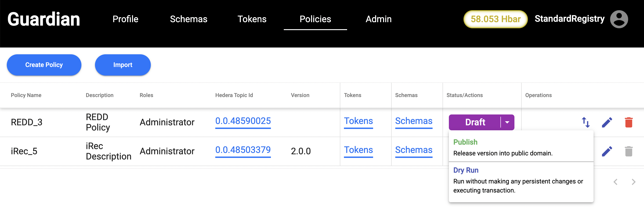
Task: Click the export/import arrows icon for REDD_3
Action: (x=585, y=122)
